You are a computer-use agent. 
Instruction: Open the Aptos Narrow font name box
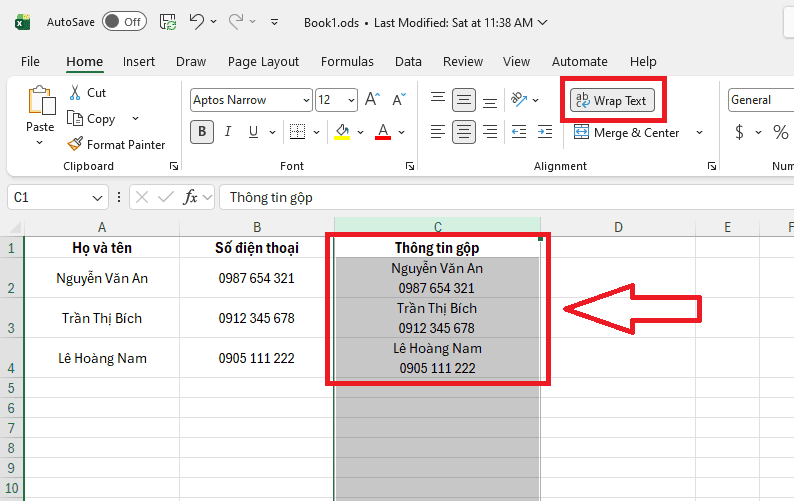point(251,100)
